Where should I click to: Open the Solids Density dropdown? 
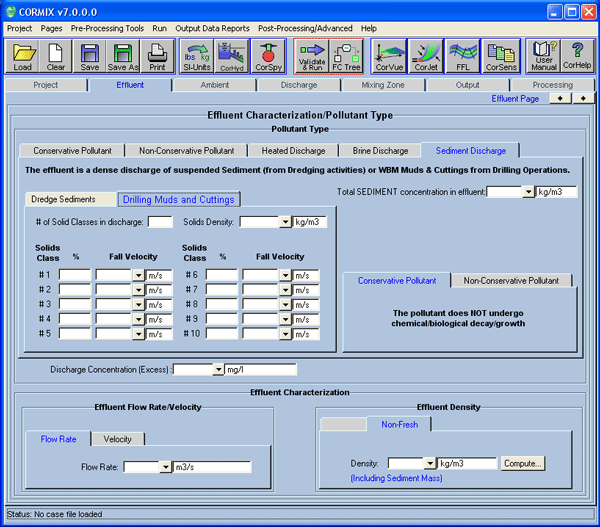285,222
